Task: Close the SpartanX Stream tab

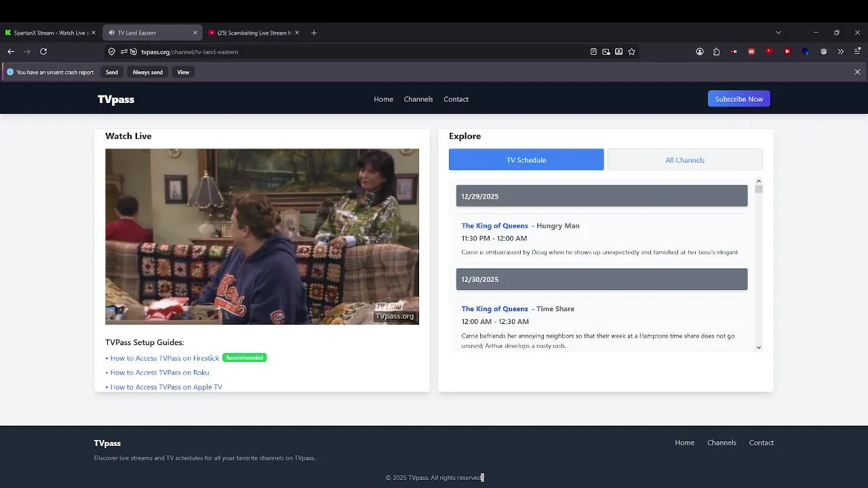Action: click(94, 33)
